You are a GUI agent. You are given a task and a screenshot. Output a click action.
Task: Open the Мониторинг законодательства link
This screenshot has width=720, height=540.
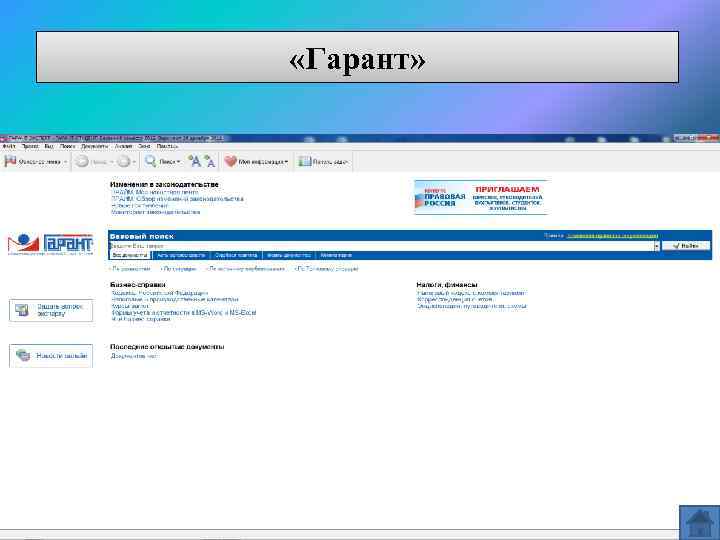[156, 212]
